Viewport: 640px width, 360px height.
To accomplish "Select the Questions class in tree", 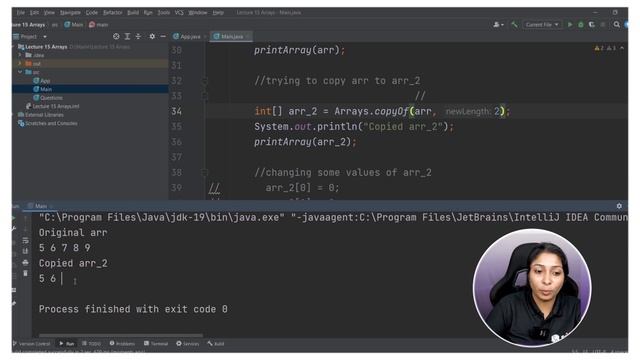I will click(x=48, y=98).
